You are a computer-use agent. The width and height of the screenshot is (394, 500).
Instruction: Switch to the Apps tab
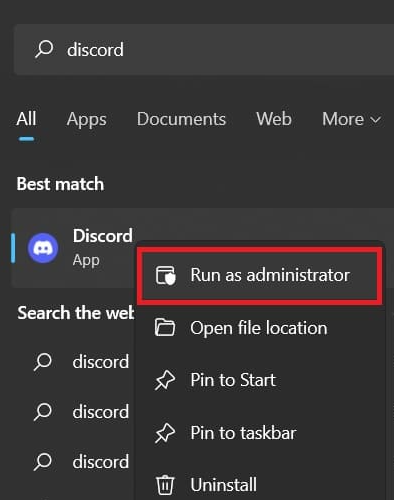point(86,120)
